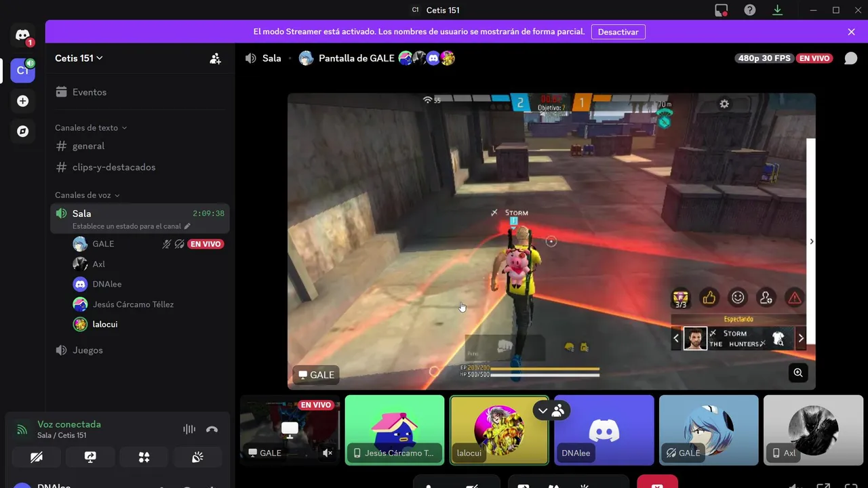Click the lalocui participant tile

click(499, 430)
